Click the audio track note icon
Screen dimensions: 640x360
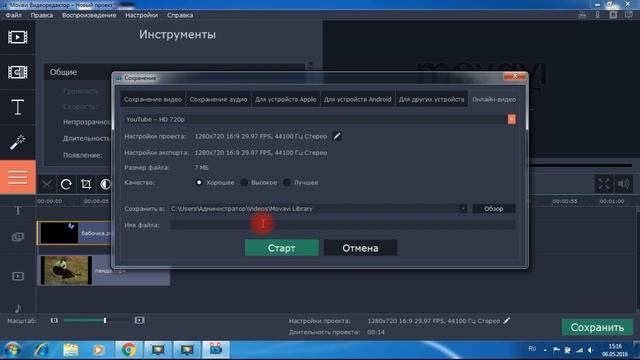point(18,308)
